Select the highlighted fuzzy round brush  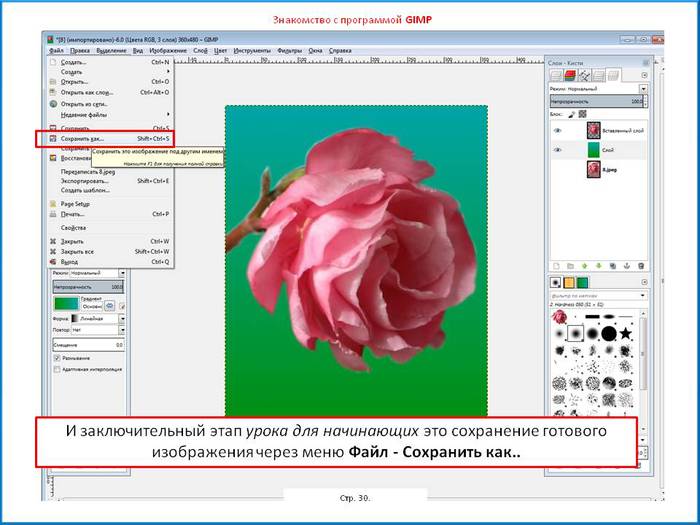(x=576, y=333)
